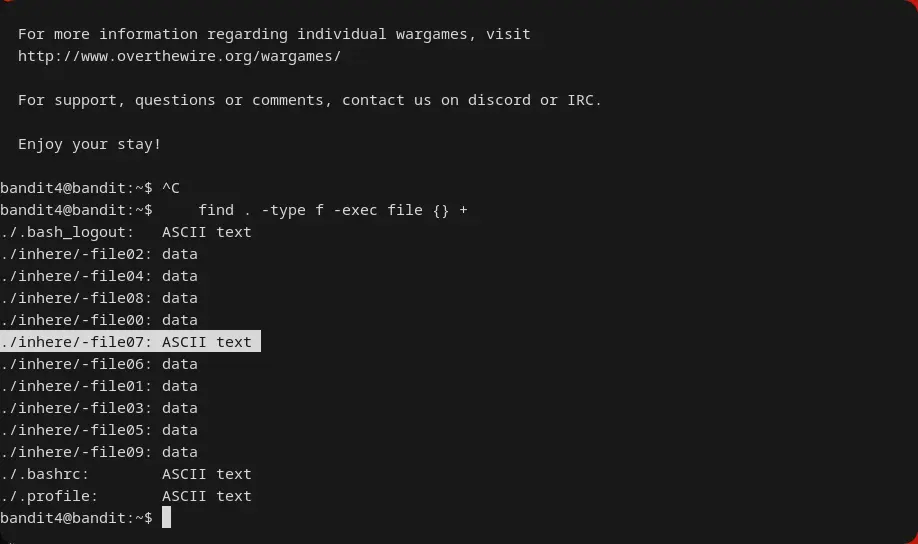This screenshot has height=544, width=918.
Task: Click the ./inhere/-file01 entry
Action: [x=99, y=386]
